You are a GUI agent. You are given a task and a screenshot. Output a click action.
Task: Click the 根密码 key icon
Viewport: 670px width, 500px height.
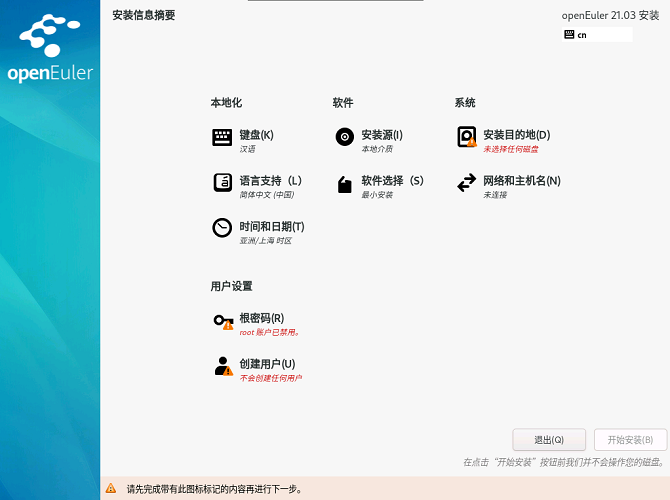[223, 321]
